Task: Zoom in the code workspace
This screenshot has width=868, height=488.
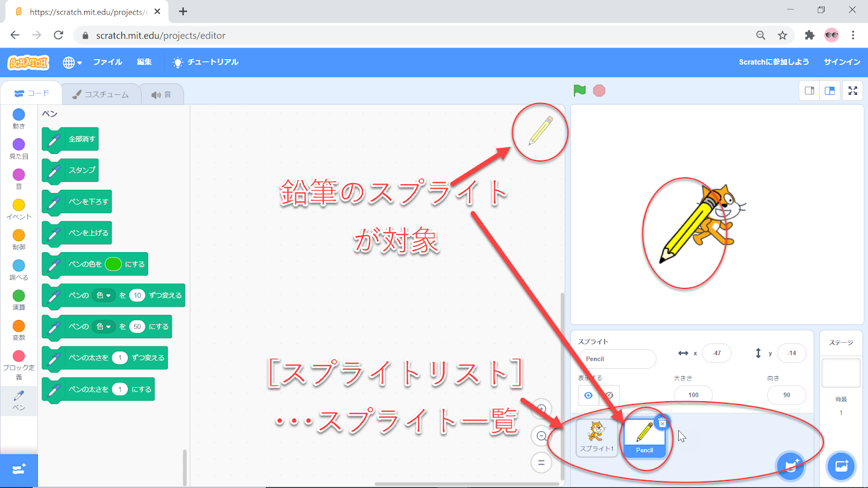Action: (541, 409)
